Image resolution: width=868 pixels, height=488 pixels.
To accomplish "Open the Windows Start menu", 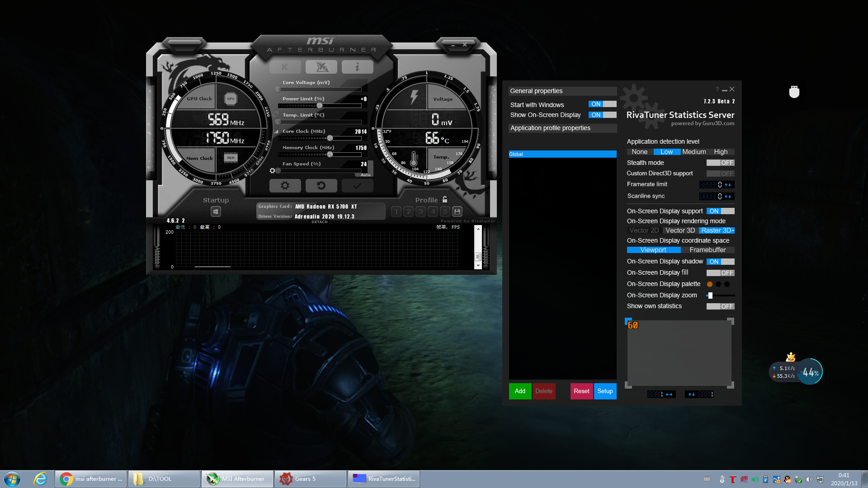I will tap(12, 479).
